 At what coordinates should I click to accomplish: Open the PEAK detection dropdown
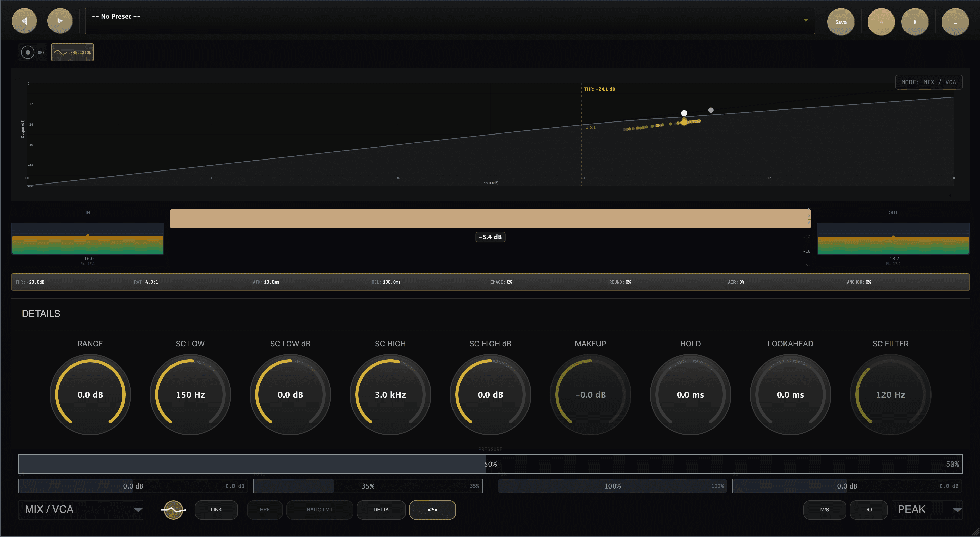pyautogui.click(x=927, y=510)
